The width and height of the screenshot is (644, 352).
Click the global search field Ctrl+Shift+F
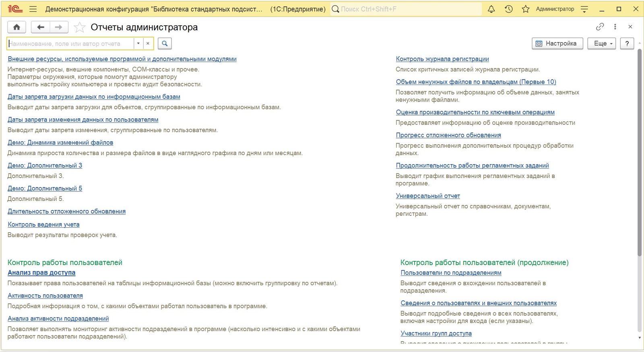click(406, 9)
